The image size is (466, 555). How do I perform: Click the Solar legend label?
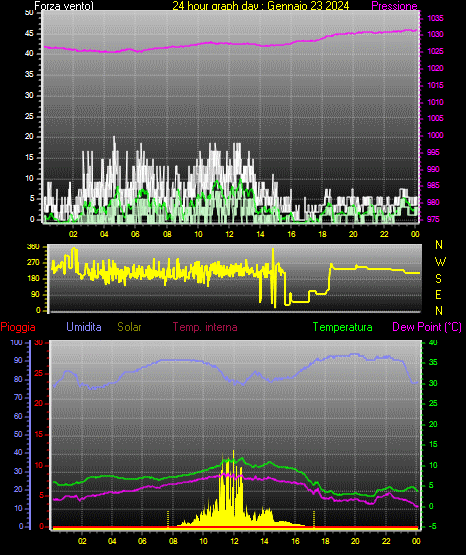click(x=130, y=327)
